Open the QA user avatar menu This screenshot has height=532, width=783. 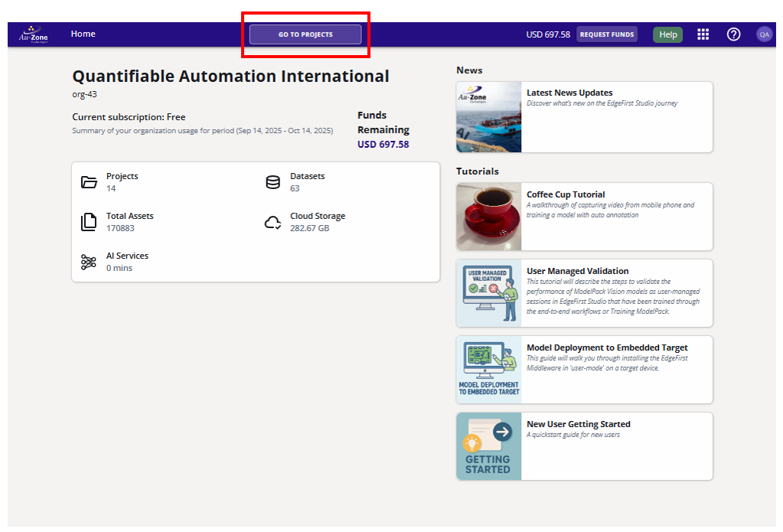[x=764, y=34]
